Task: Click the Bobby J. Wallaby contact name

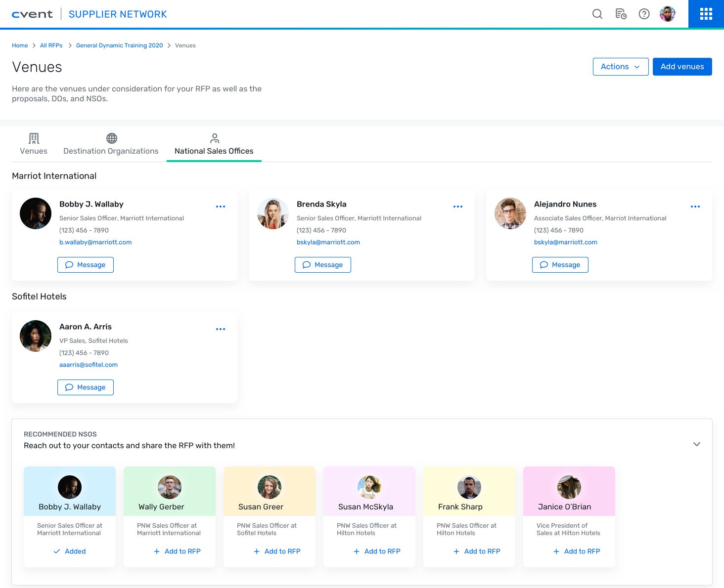Action: click(91, 204)
